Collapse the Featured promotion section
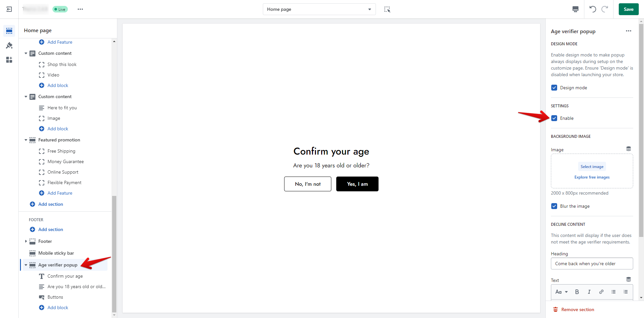Viewport: 644px width, 318px height. (26, 140)
